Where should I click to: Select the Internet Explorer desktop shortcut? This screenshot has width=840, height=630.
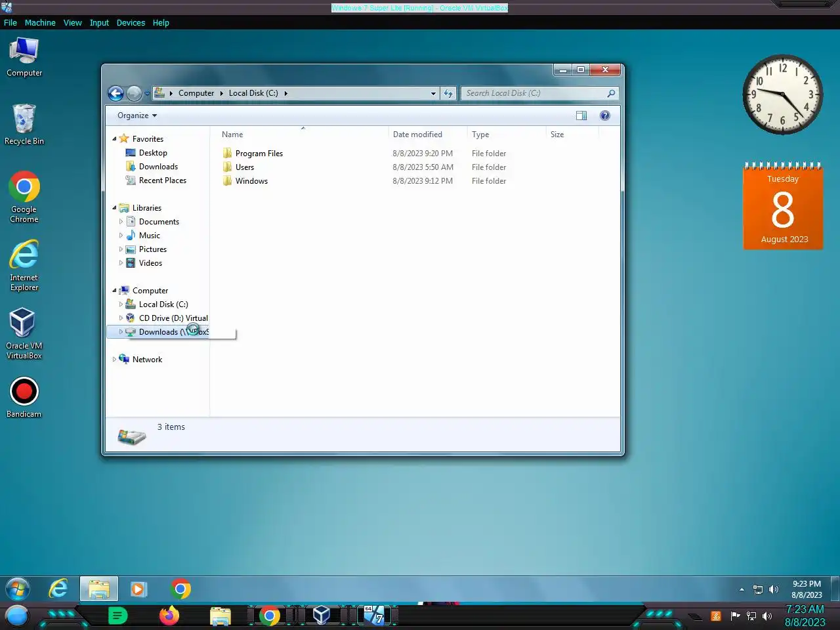click(24, 266)
